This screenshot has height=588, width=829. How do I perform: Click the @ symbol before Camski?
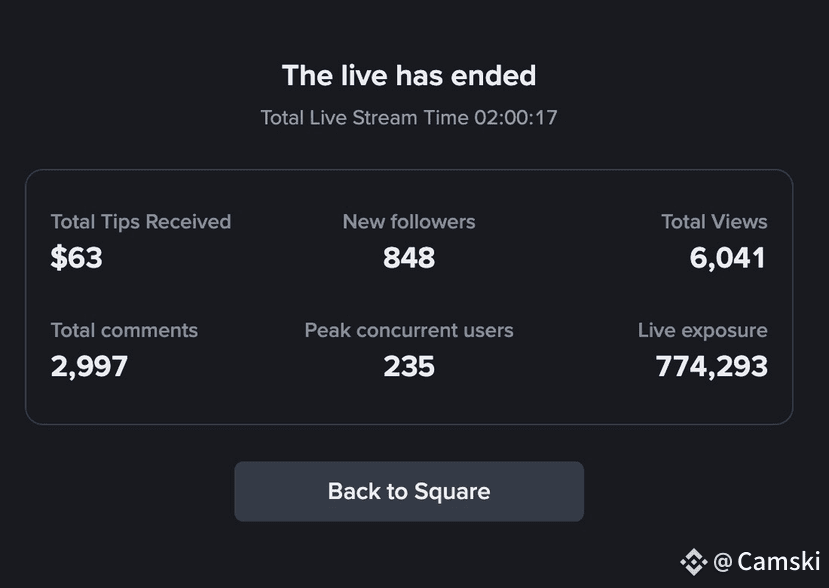point(723,562)
